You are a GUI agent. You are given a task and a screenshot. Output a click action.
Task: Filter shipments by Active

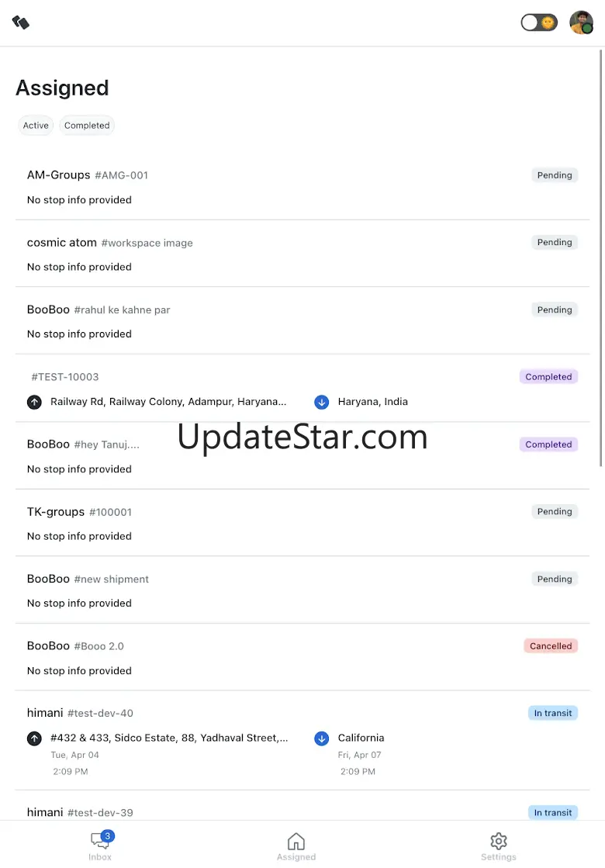36,126
